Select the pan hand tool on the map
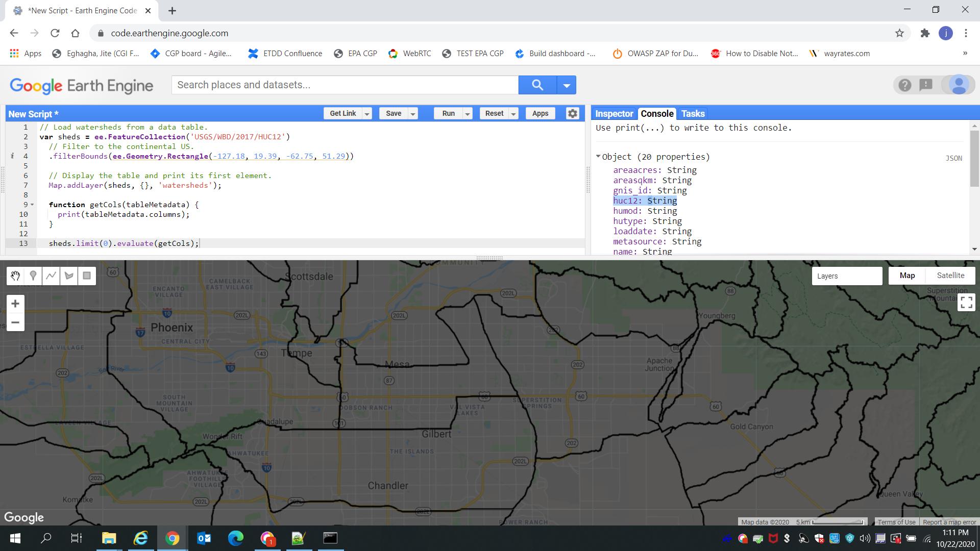 [15, 275]
